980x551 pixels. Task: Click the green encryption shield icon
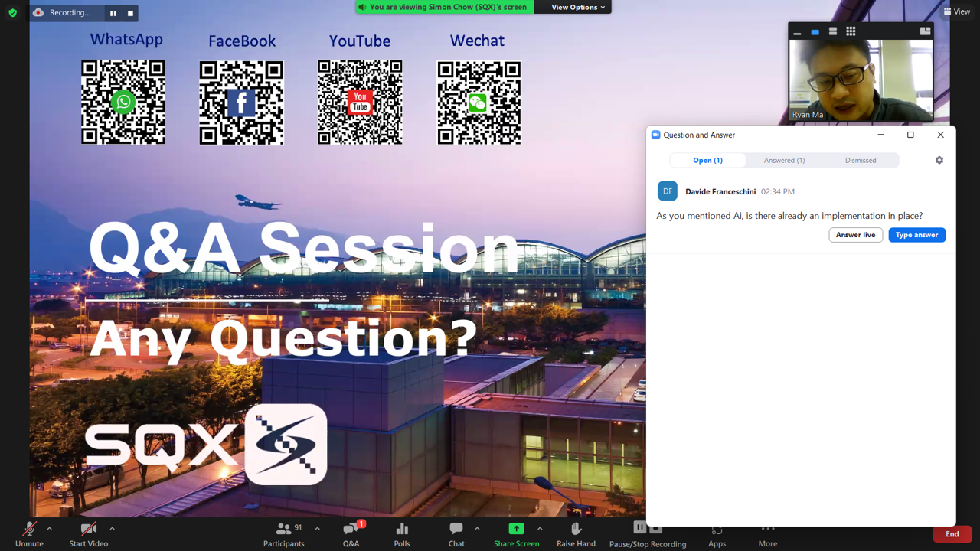(x=12, y=13)
